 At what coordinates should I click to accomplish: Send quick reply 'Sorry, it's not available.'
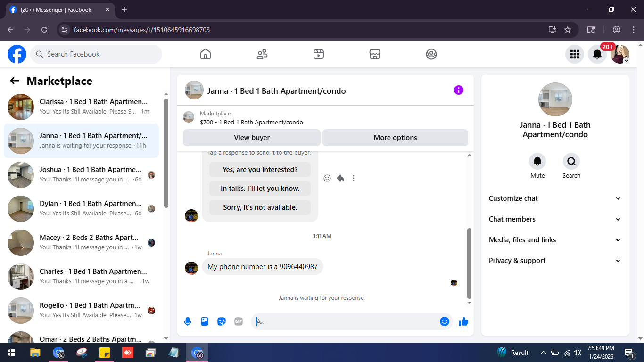260,207
